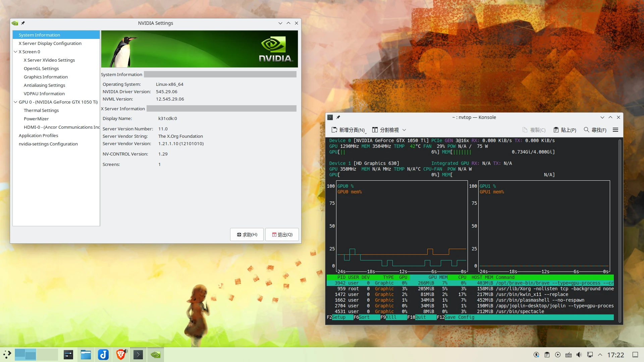
Task: Open the Dolphin file manager taskbar icon
Action: pos(86,355)
